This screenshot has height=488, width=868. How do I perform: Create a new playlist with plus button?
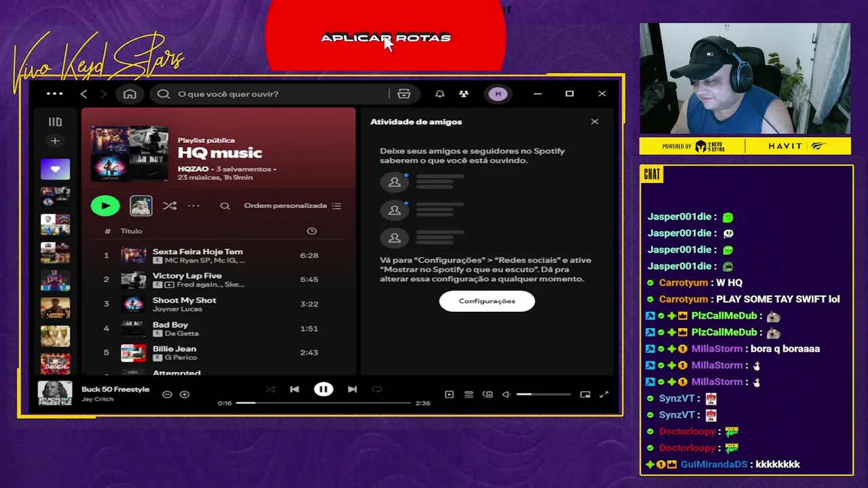[x=55, y=141]
